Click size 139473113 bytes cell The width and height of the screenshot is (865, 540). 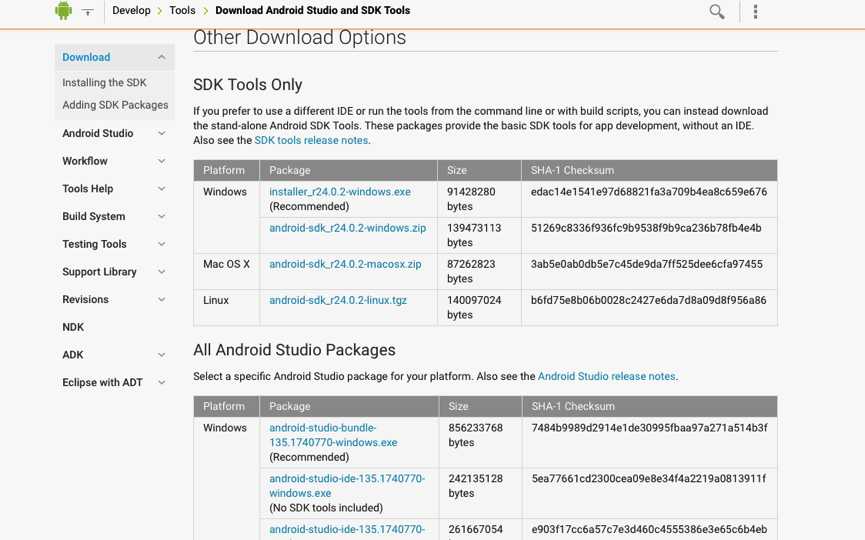pos(479,236)
